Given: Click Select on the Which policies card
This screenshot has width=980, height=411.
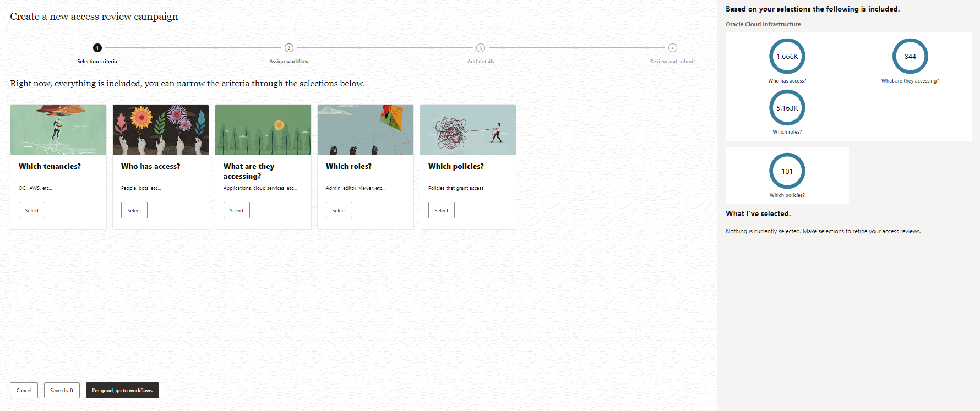Looking at the screenshot, I should 442,210.
